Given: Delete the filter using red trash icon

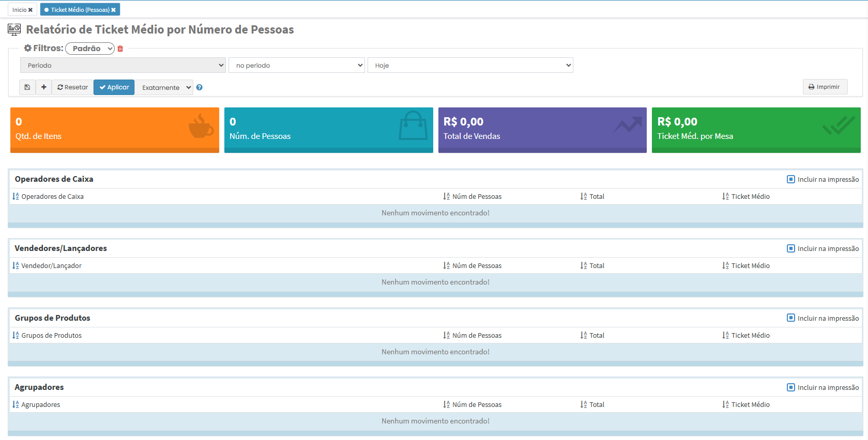Looking at the screenshot, I should coord(120,49).
